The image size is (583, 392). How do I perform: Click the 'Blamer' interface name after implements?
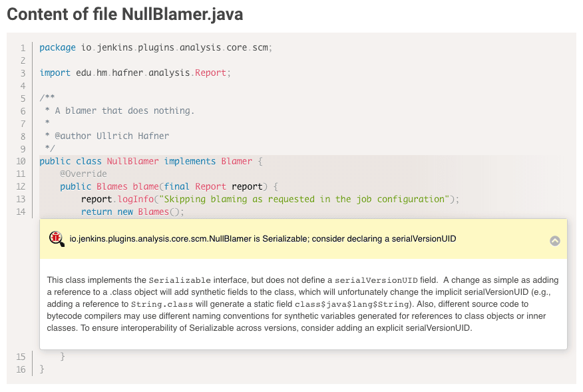(236, 161)
